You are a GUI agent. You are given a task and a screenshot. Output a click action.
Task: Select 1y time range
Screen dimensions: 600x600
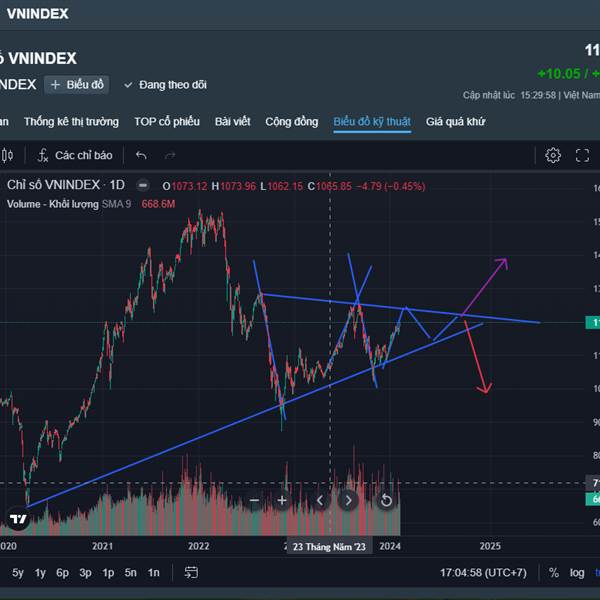(40, 572)
